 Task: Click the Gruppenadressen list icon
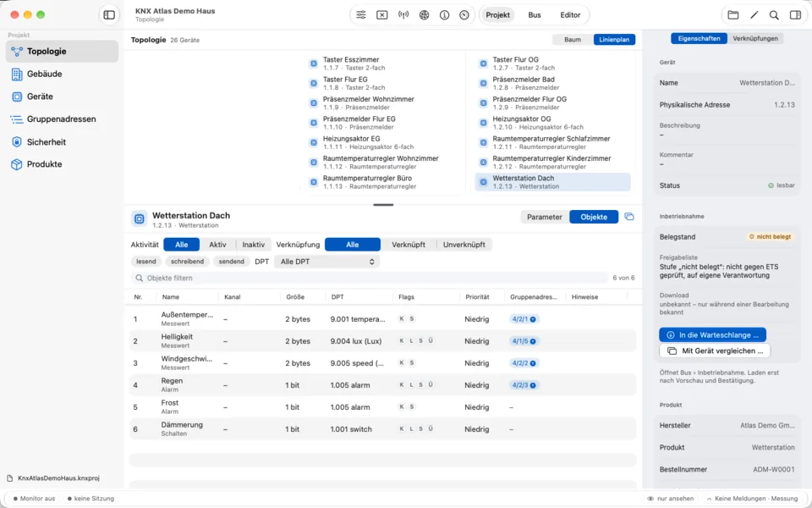17,119
